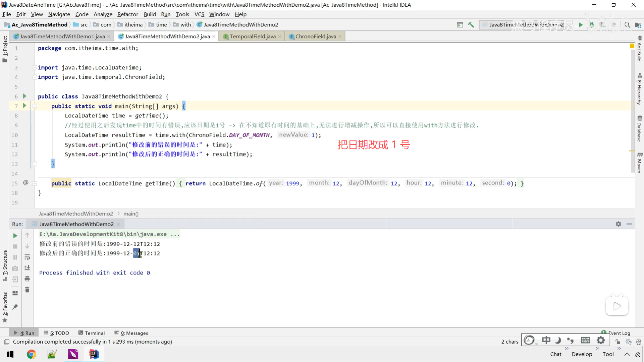Click the run gutter arrow beside main method

[x=24, y=106]
